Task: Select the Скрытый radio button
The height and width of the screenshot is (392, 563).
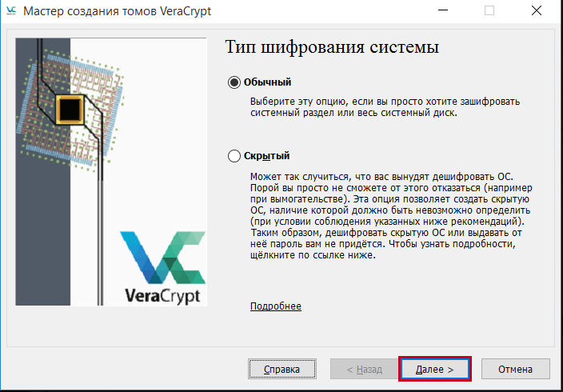Action: (234, 156)
